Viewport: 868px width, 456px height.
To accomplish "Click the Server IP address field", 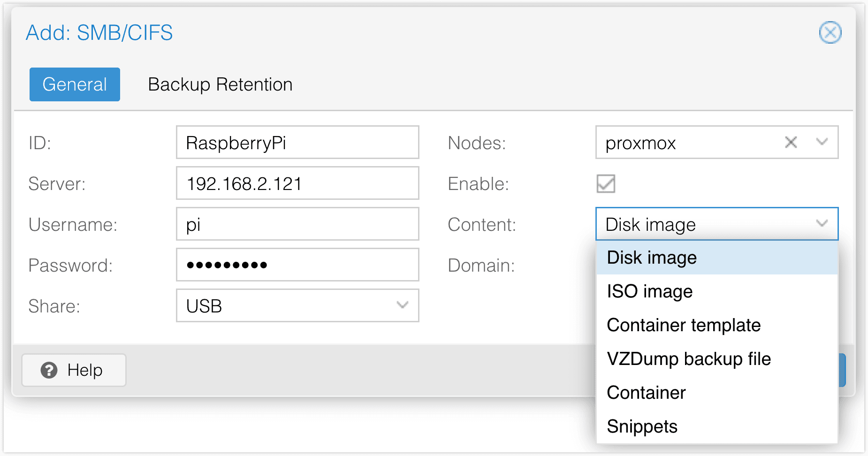I will click(x=297, y=183).
